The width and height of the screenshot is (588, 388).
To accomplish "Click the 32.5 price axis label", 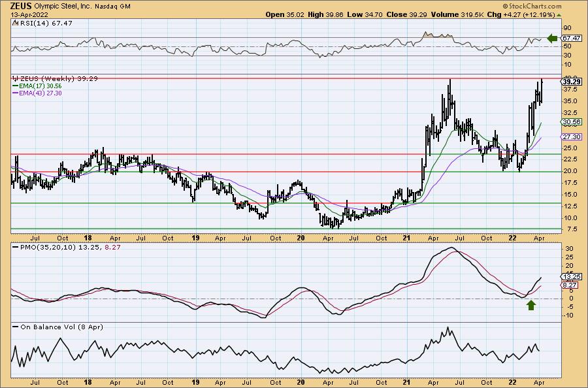I will point(570,113).
